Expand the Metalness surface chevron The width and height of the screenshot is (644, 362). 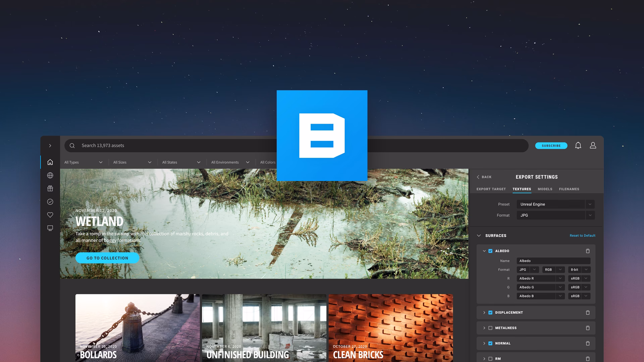coord(484,328)
